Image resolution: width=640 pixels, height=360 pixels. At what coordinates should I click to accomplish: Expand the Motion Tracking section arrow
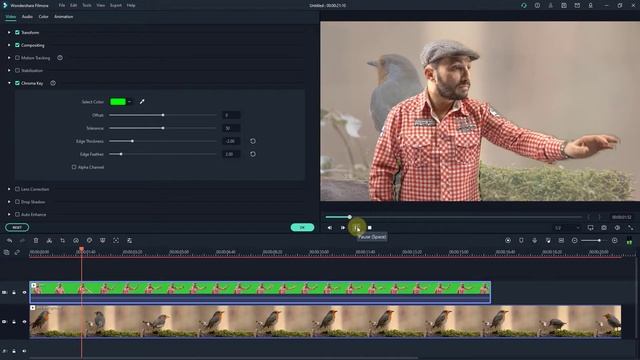point(9,58)
